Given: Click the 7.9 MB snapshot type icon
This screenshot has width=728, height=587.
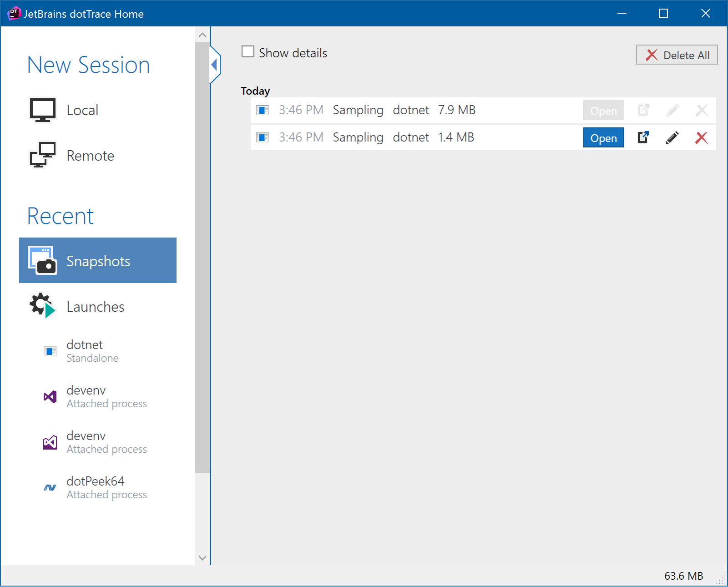Looking at the screenshot, I should pyautogui.click(x=263, y=110).
